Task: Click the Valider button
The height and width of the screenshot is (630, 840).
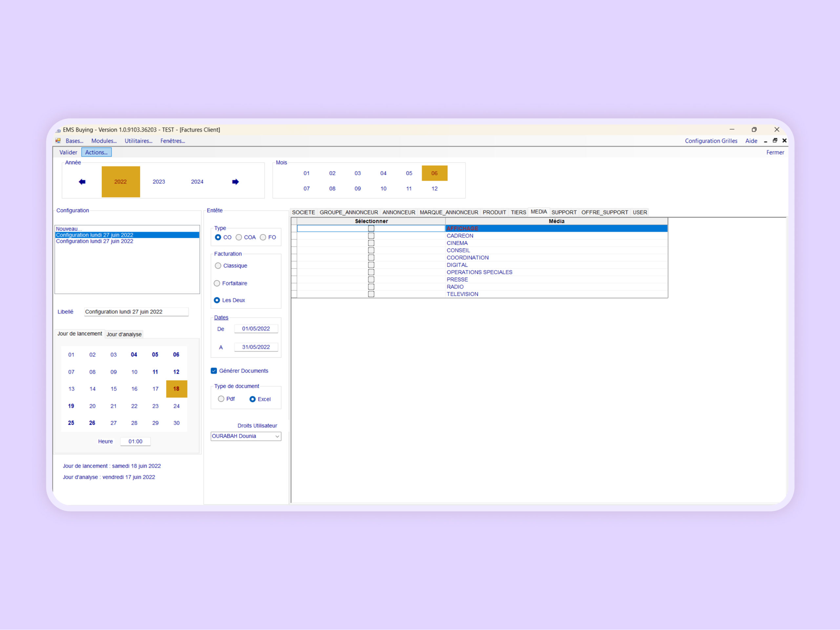Action: tap(68, 152)
